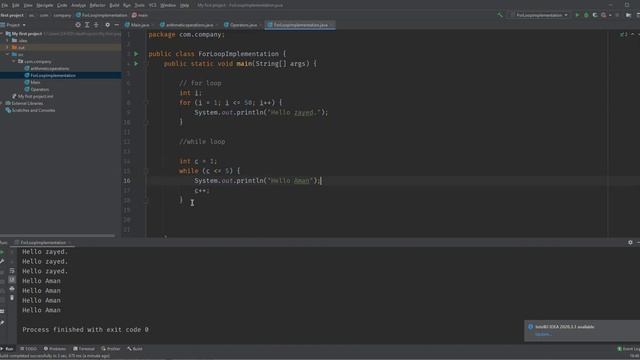Open the File menu
This screenshot has width=640, height=360.
[x=4, y=5]
